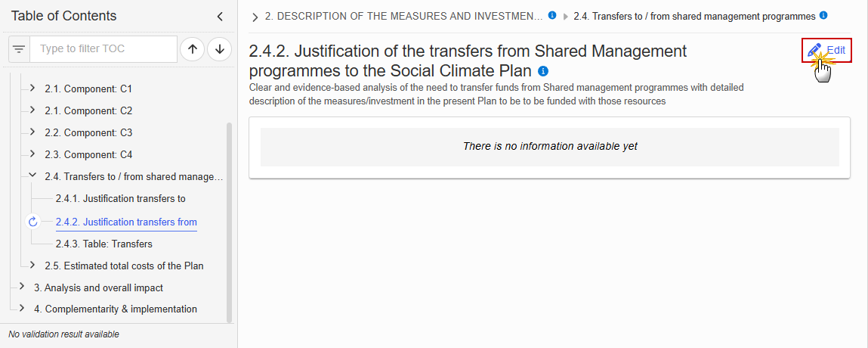Open info icon next to 2.4 Transfers breadcrumb
868x348 pixels.
coord(823,16)
